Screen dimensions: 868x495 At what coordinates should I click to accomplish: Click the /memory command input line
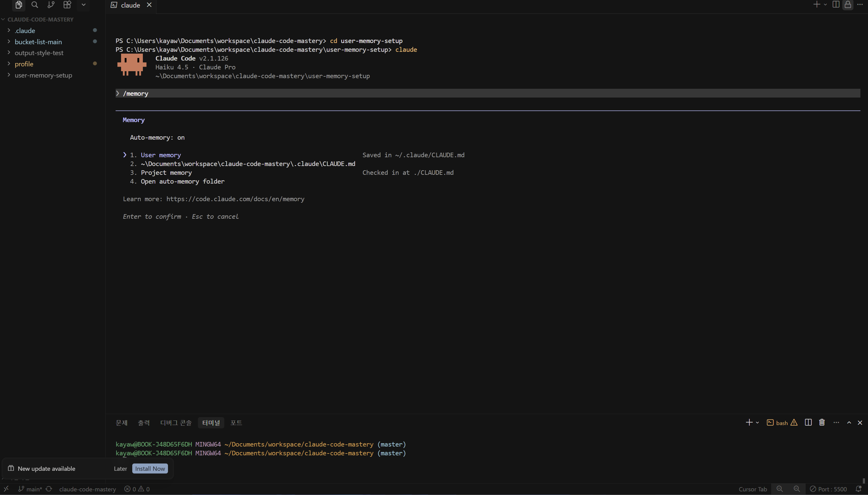coord(488,94)
